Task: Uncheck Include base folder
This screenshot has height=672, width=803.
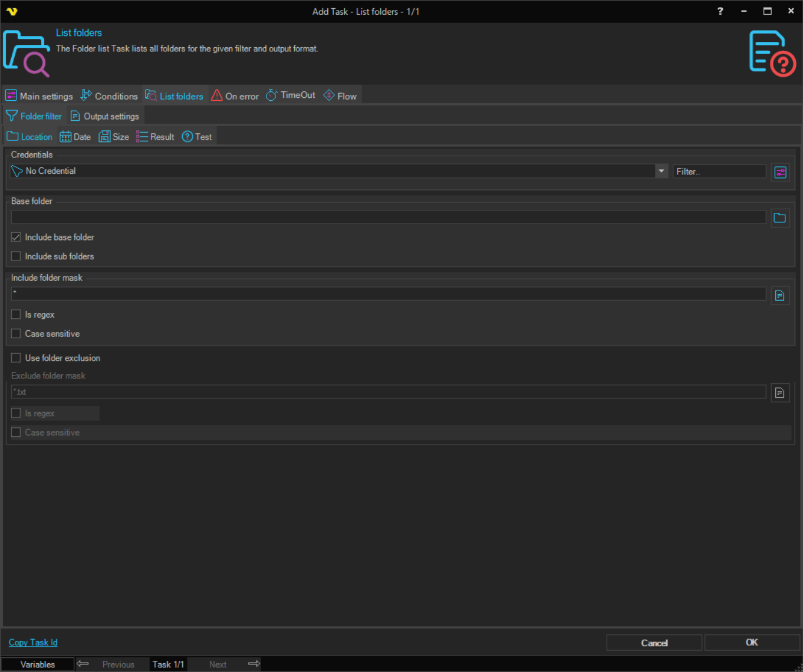Action: [x=16, y=237]
